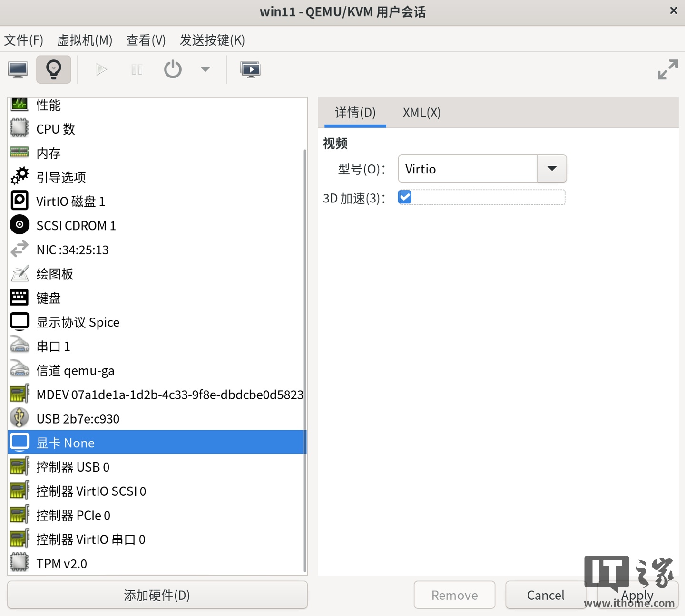Select the 显卡 None hardware entry

click(x=66, y=442)
